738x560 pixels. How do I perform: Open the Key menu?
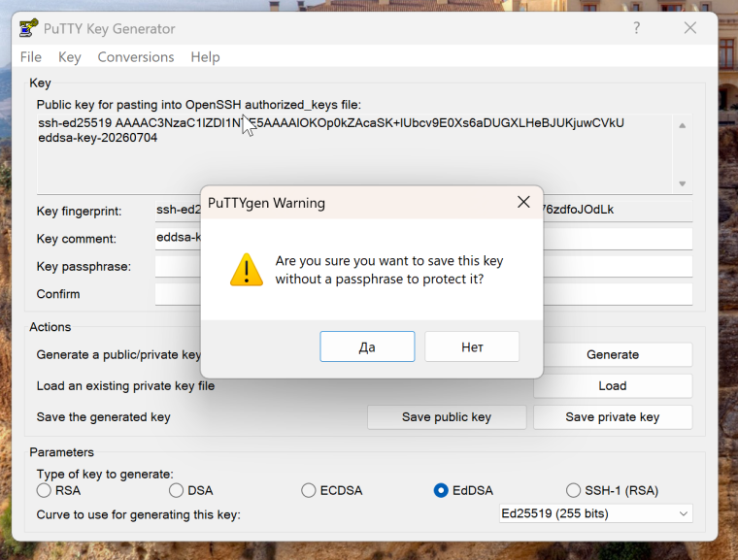70,57
